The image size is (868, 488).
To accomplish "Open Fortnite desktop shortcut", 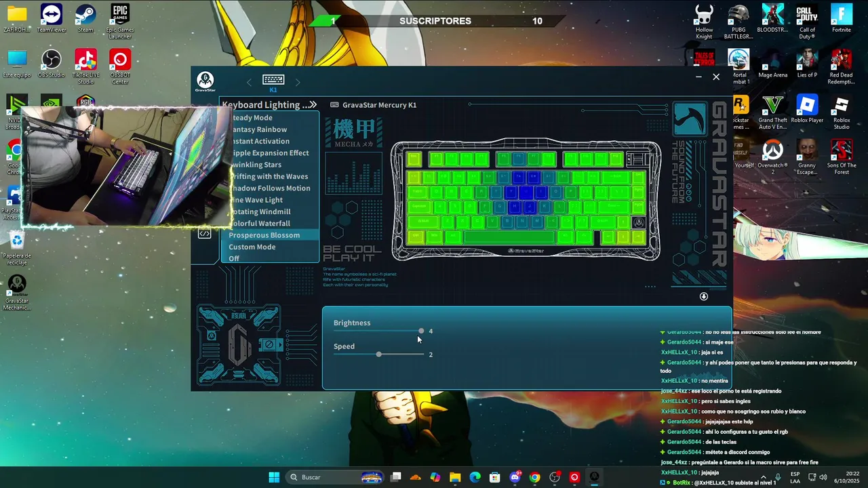I will (842, 19).
